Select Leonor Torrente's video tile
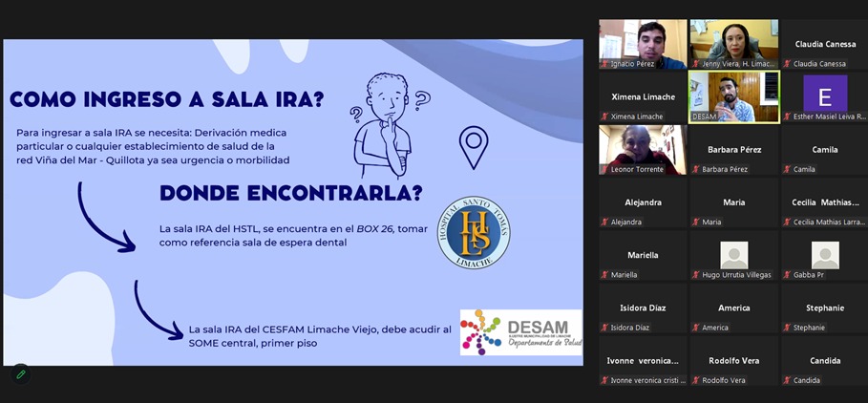Image resolution: width=868 pixels, height=403 pixels. (x=642, y=147)
